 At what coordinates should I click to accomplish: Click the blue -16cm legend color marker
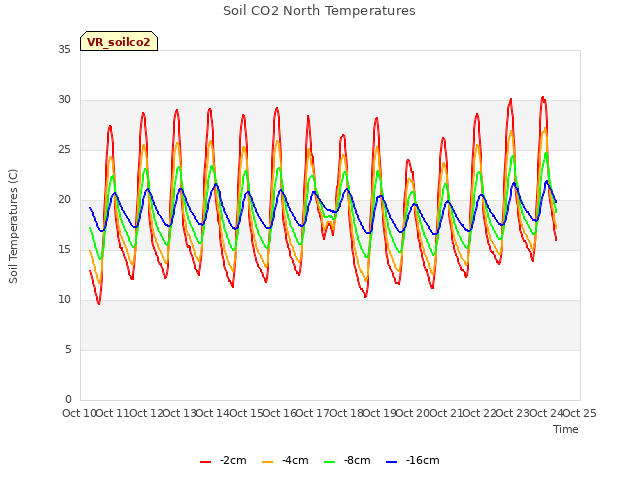391,462
